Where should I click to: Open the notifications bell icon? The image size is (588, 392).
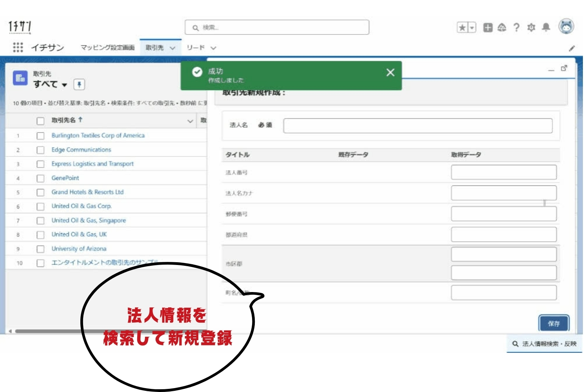click(x=546, y=27)
